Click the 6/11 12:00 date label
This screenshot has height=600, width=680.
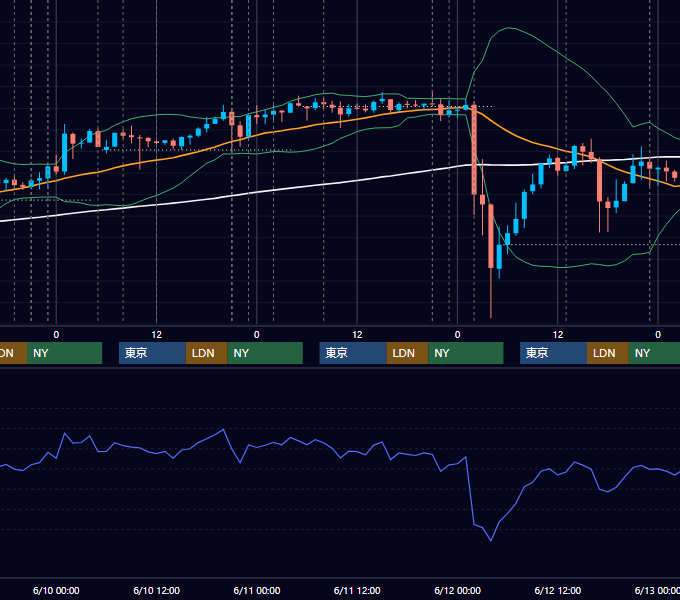coord(357,590)
